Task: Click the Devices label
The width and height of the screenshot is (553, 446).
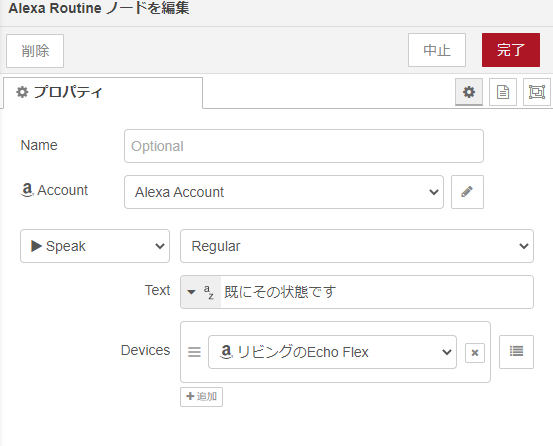Action: click(x=145, y=350)
